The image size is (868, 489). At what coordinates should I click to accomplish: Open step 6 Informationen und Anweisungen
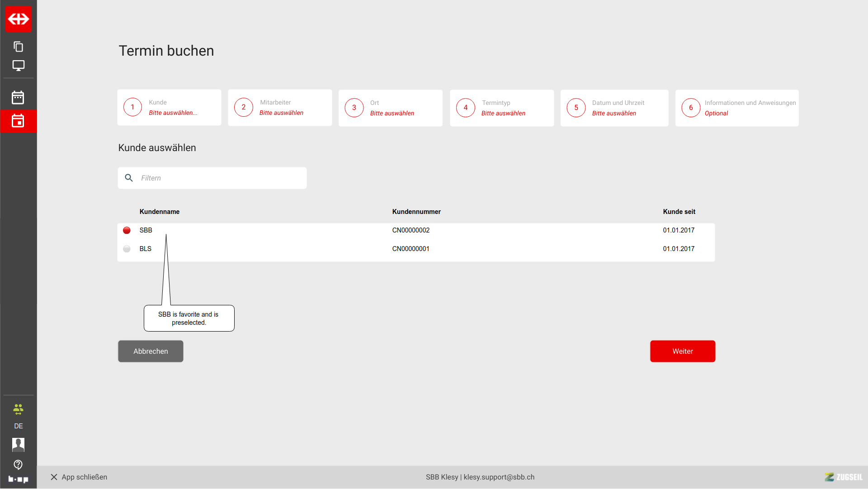tap(736, 108)
